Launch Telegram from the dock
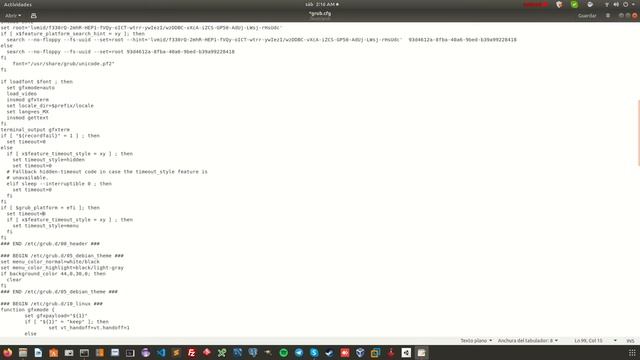This screenshot has width=640, height=360. pos(299,353)
